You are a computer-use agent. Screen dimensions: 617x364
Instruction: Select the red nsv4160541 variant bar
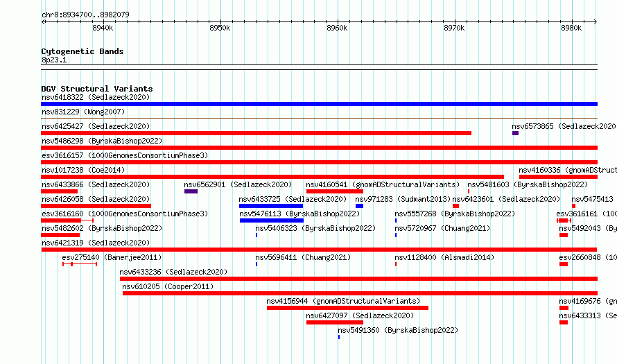click(x=334, y=191)
